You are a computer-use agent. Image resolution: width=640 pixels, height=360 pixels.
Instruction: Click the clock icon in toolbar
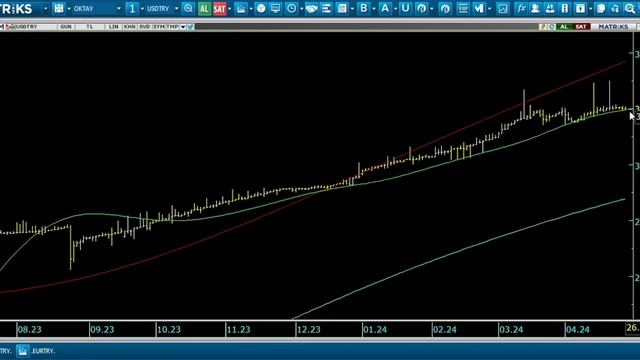[291, 8]
